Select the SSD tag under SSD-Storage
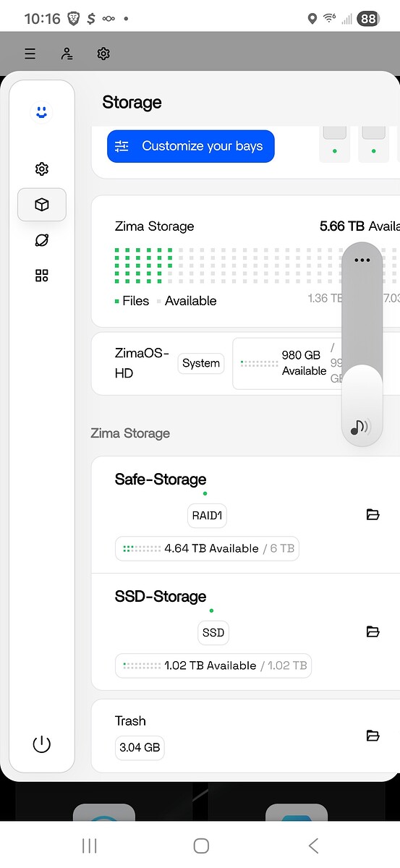Screen dimensions: 400x868 tap(213, 632)
